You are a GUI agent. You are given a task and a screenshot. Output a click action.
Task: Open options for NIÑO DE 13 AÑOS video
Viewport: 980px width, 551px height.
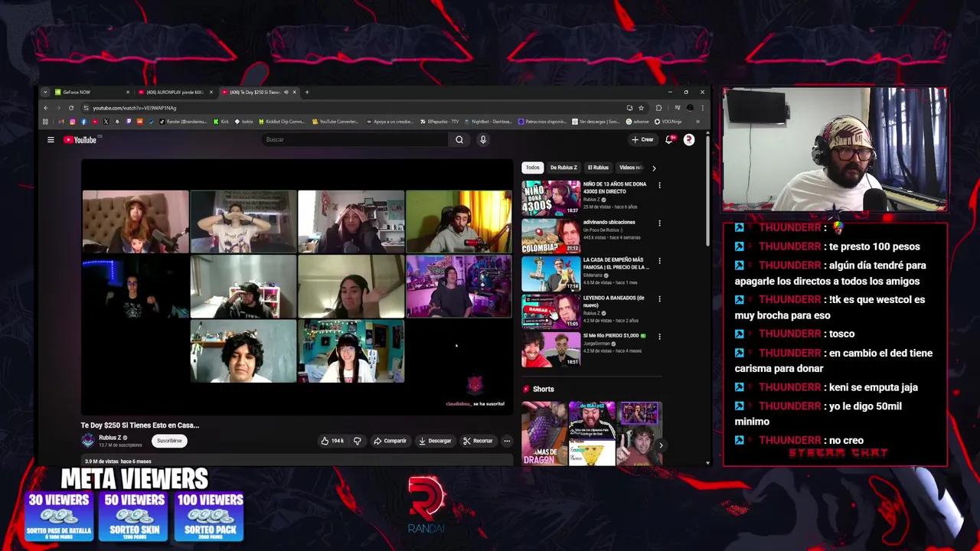[659, 184]
